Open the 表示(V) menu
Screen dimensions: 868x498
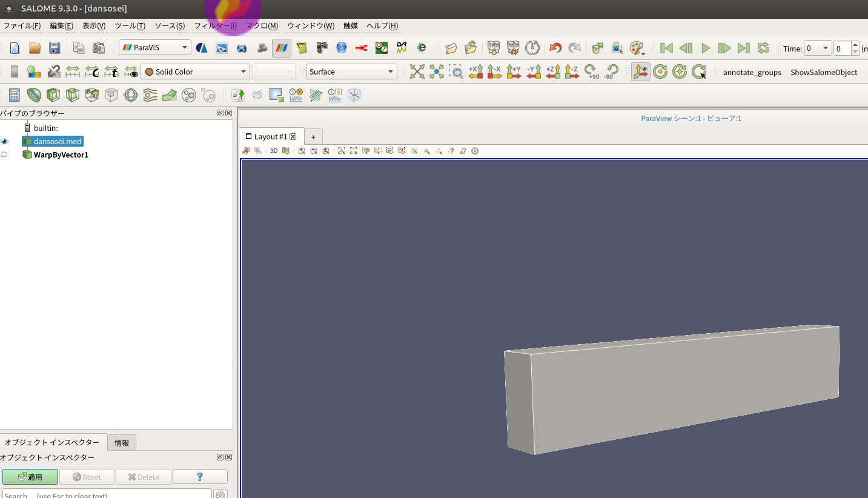pos(94,26)
